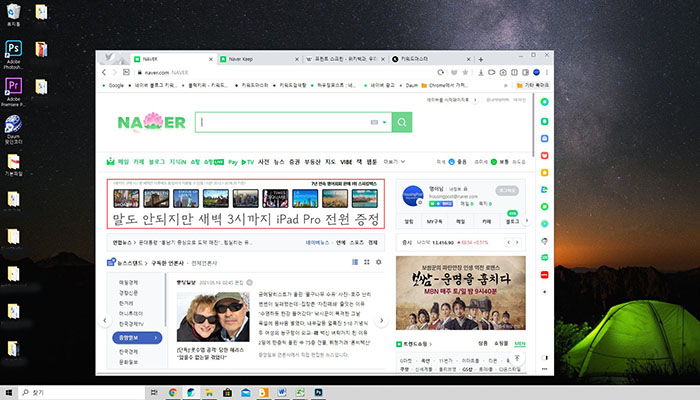
Task: Open the other bookmarks folder
Action: [x=533, y=85]
